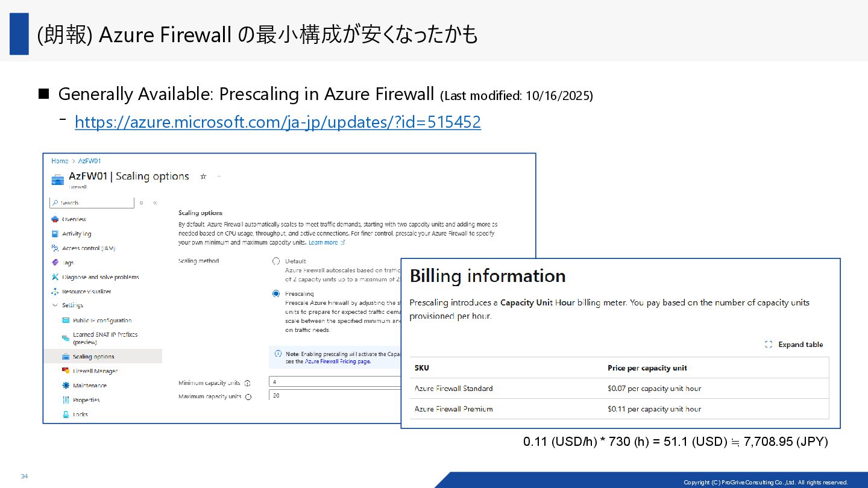
Task: Open the Overview menu item
Action: point(74,219)
